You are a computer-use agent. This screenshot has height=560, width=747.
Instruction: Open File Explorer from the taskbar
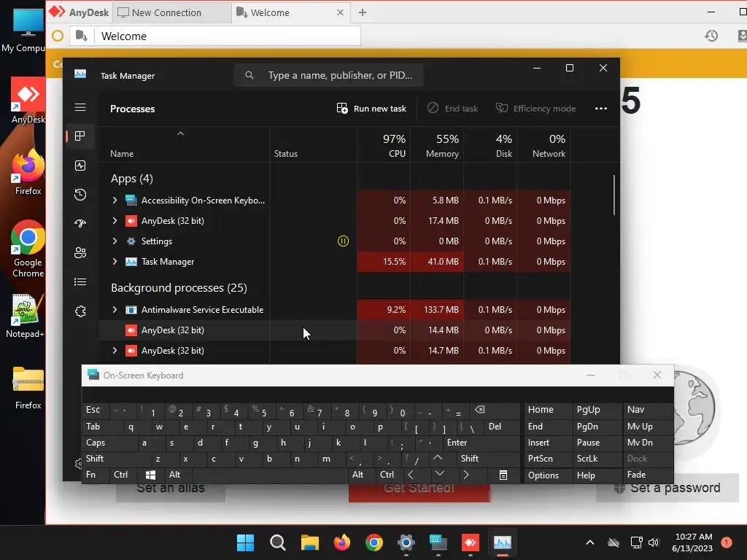(309, 542)
